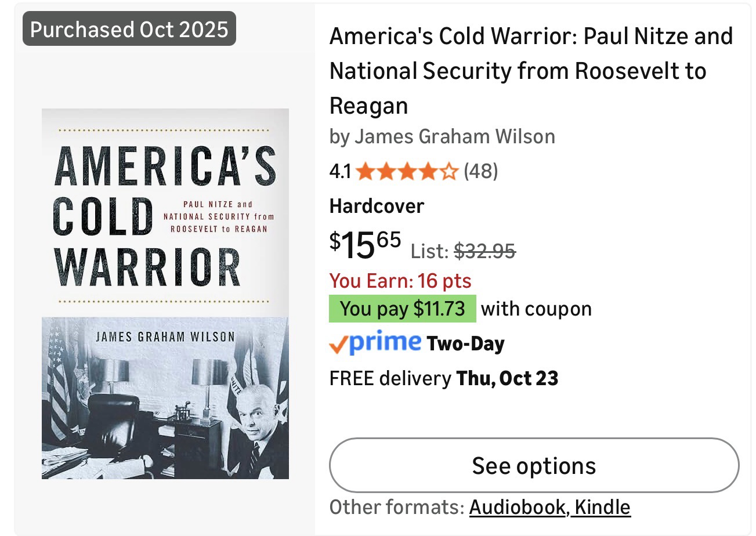Click the crossed-out $32.95 list price
This screenshot has width=756, height=536.
pos(484,251)
